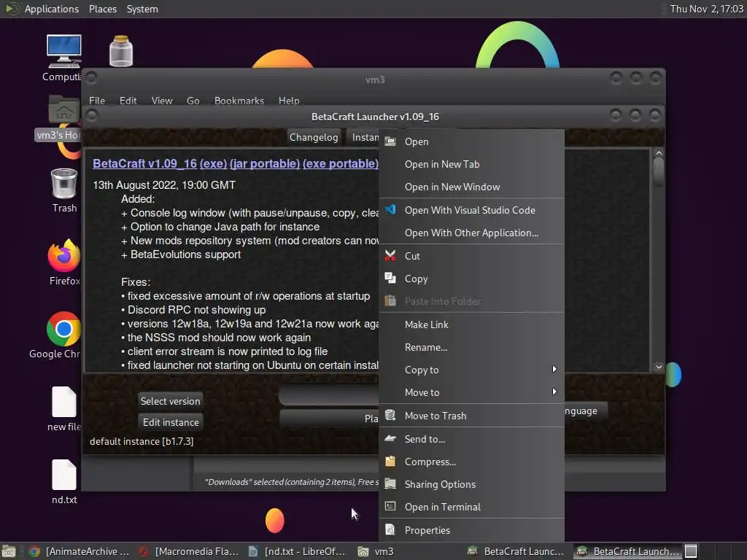
Task: Switch to Macromedia Flash taskbar window
Action: pos(189,551)
